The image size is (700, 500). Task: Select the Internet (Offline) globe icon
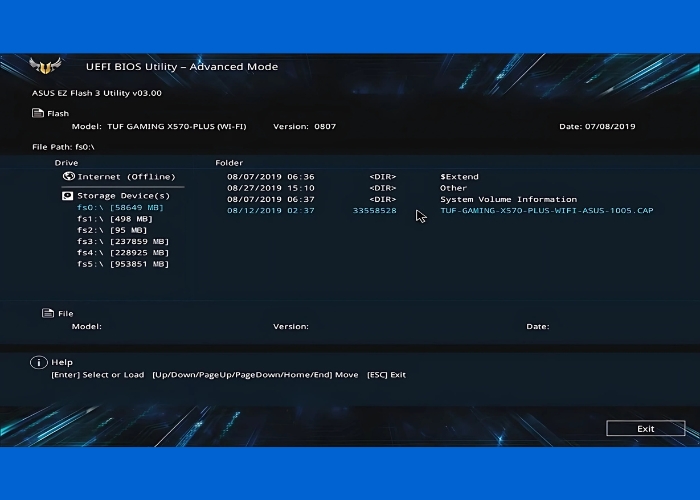[x=68, y=176]
